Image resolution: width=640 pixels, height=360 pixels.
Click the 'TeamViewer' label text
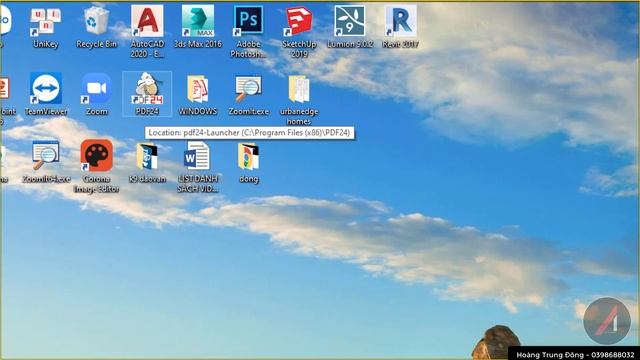tap(46, 111)
